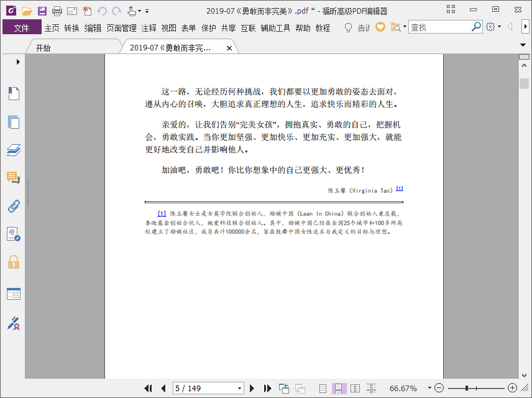Open the document tab list dropdown
Image resolution: width=532 pixels, height=398 pixels.
pyautogui.click(x=523, y=45)
